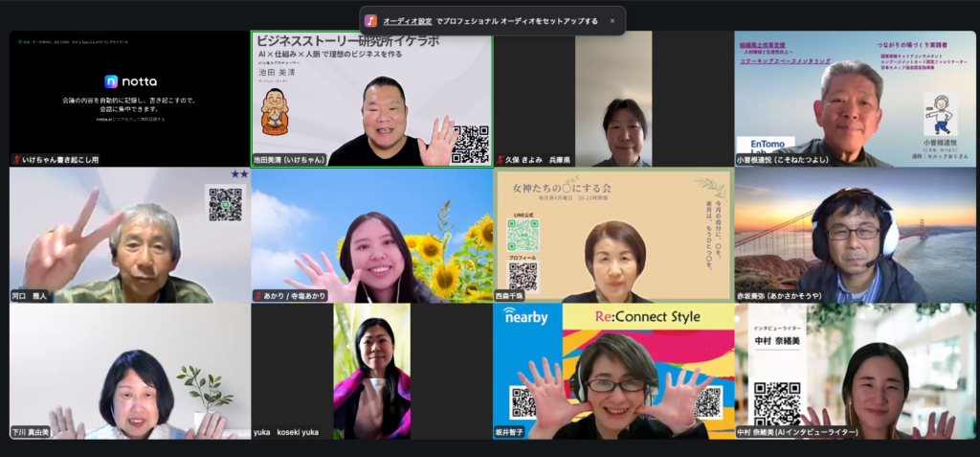Click muted mic icon on いけちゃん書き起こし用 tile
Viewport: 980px width, 457px height.
click(x=15, y=159)
